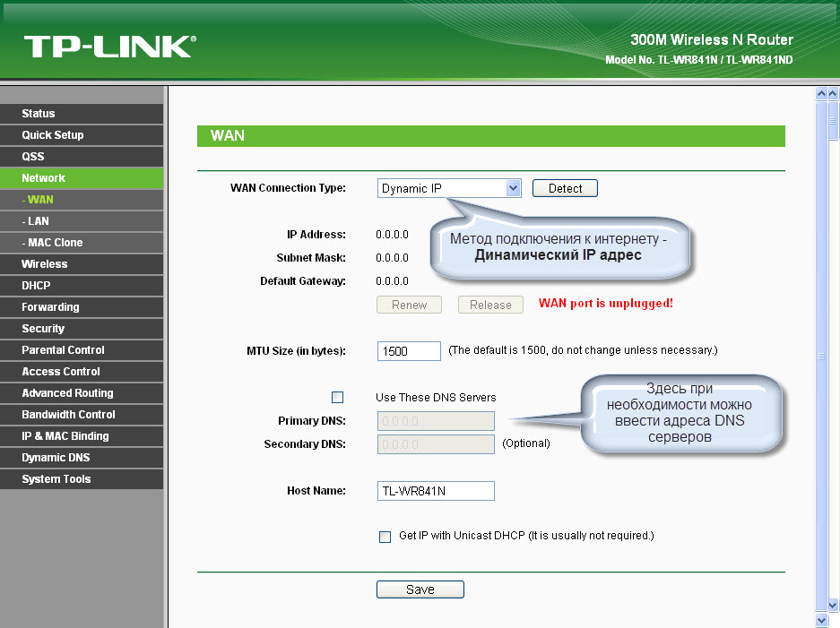This screenshot has width=840, height=628.
Task: Click the TP-LINK logo
Action: pos(109,46)
